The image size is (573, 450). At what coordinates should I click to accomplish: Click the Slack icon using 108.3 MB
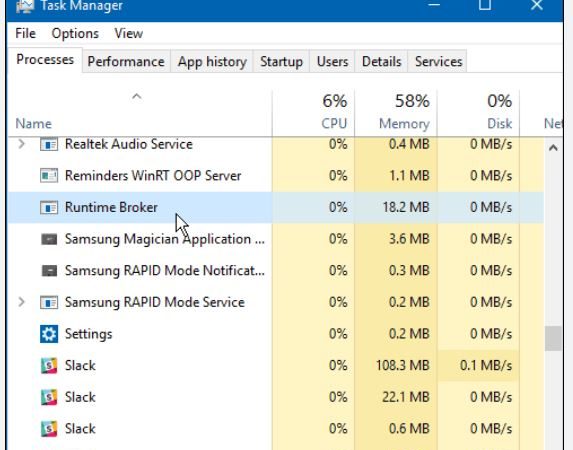pos(49,366)
